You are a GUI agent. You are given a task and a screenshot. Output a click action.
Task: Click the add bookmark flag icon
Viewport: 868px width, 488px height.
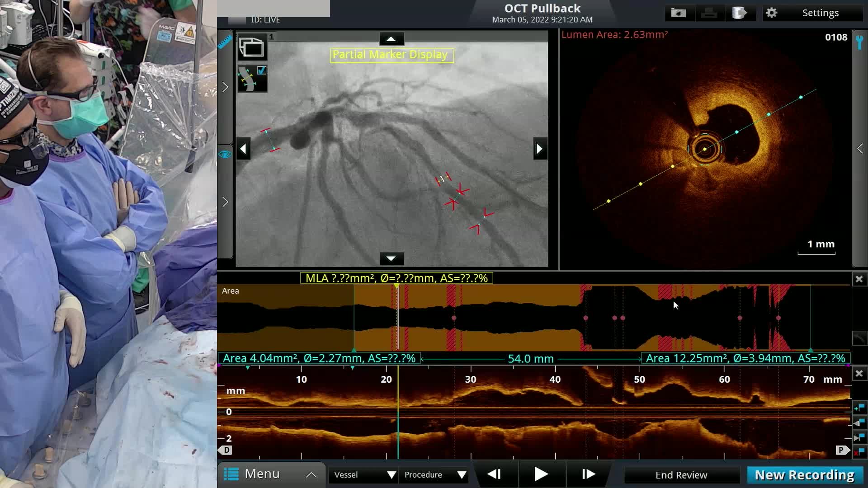coord(859,408)
